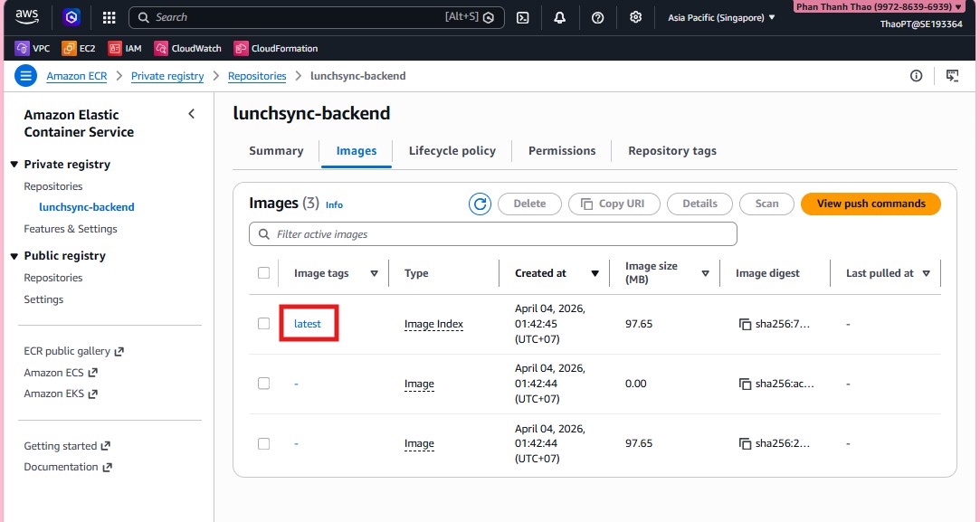Open the services grid menu icon
This screenshot has height=522, width=980.
[109, 17]
